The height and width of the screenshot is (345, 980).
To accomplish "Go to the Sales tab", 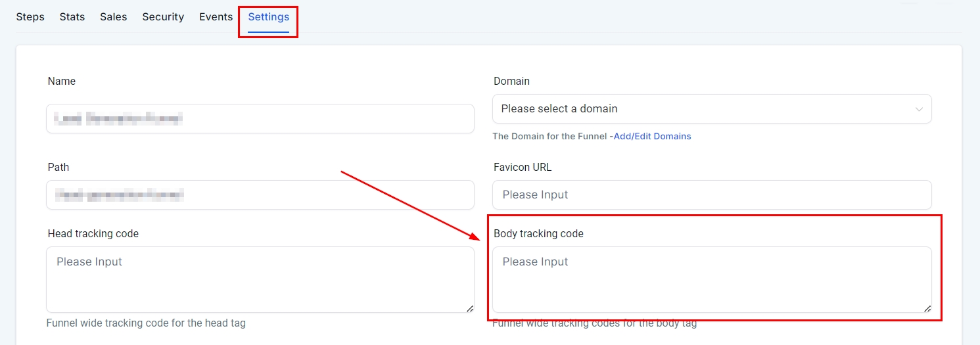I will [114, 17].
